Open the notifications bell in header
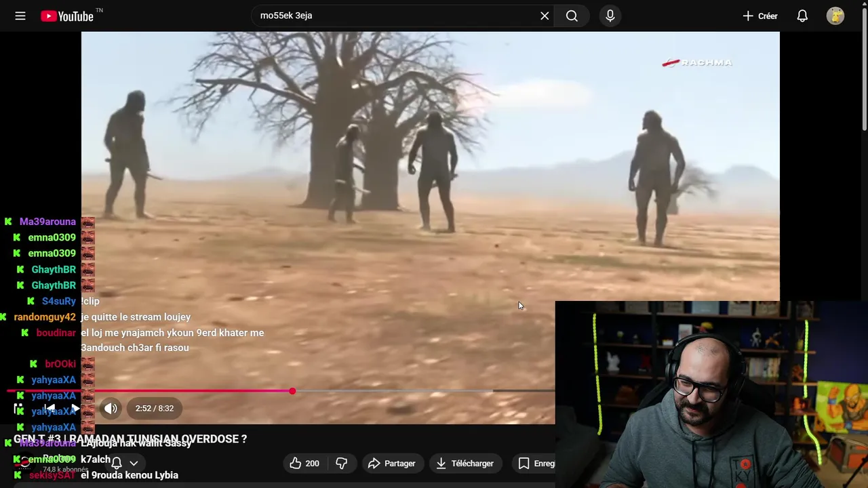Image resolution: width=868 pixels, height=488 pixels. pyautogui.click(x=802, y=16)
